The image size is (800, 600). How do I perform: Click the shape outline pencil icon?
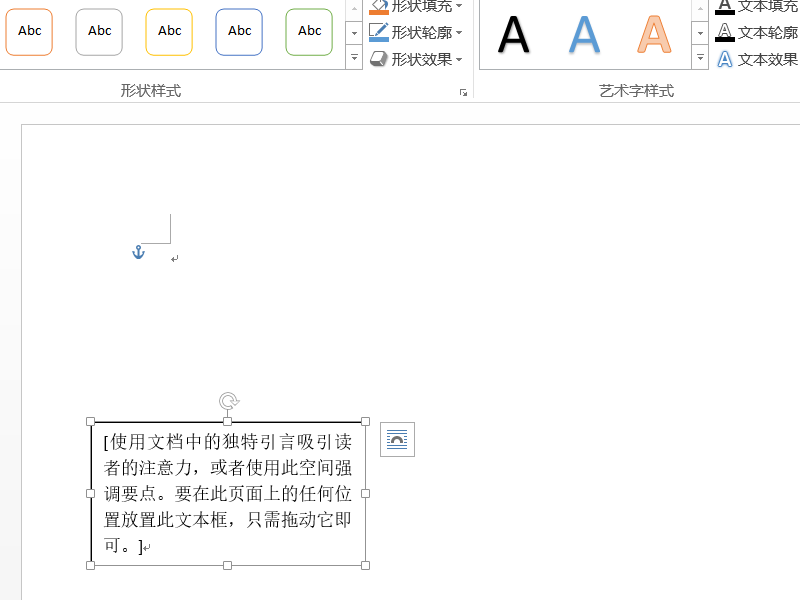point(379,32)
